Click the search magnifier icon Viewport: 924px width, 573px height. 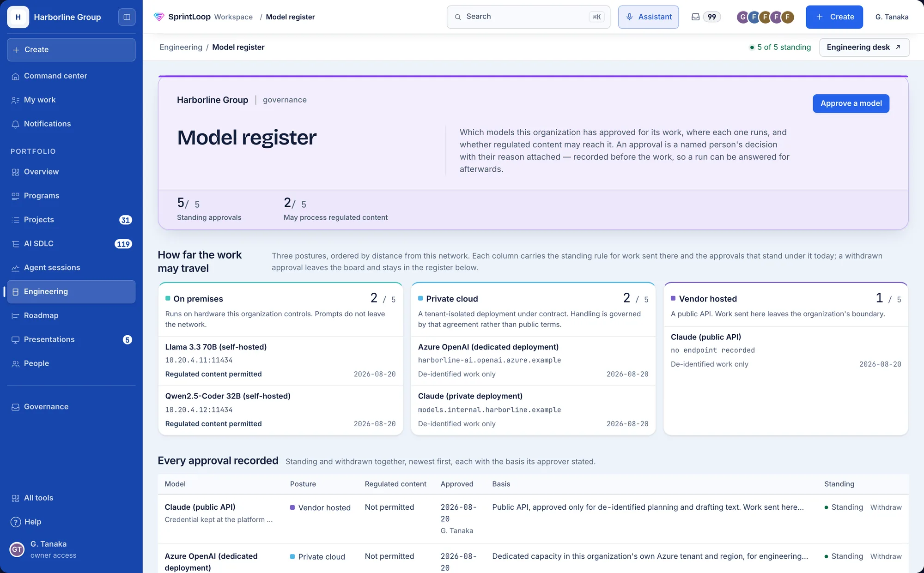pos(458,17)
